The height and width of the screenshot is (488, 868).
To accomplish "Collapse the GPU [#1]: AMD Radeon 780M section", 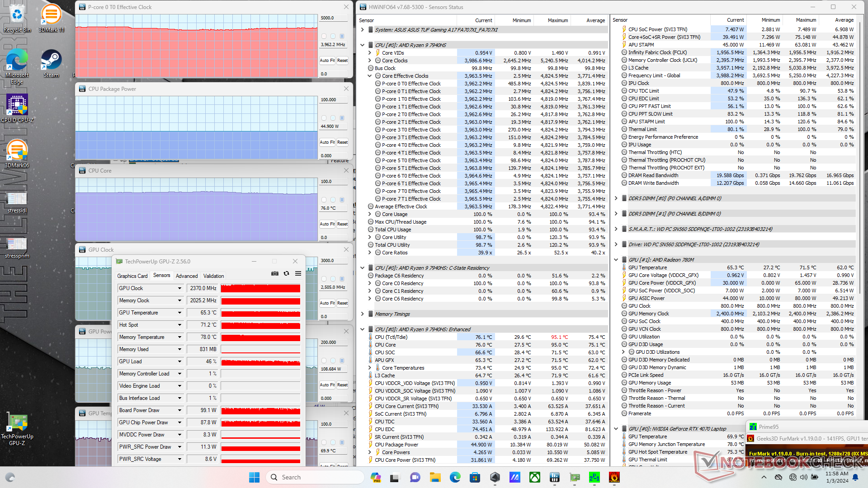I will [616, 260].
